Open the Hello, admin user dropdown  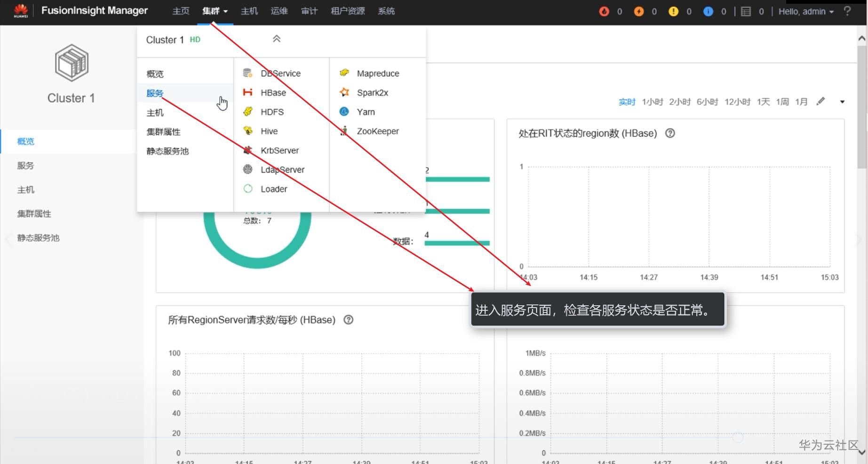[806, 11]
